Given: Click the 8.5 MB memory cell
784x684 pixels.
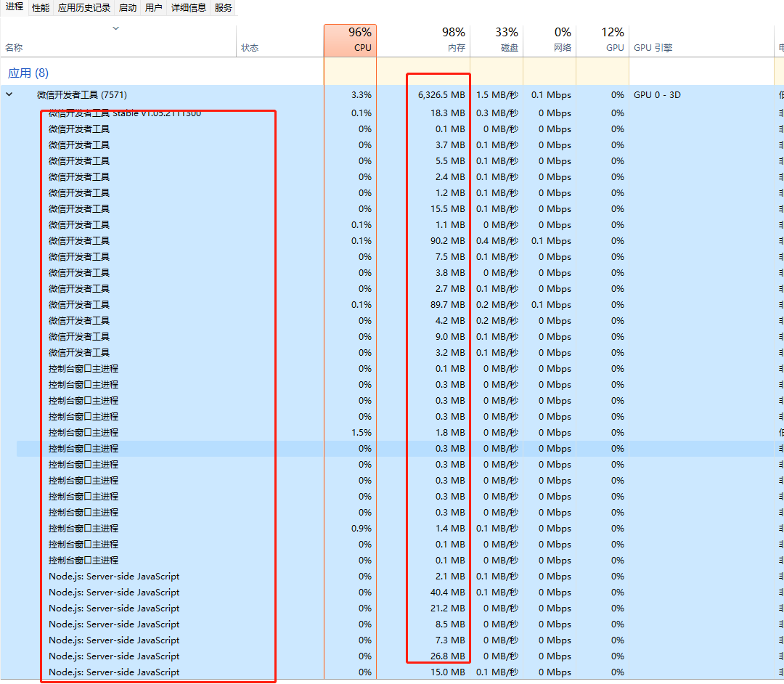Looking at the screenshot, I should click(x=450, y=624).
